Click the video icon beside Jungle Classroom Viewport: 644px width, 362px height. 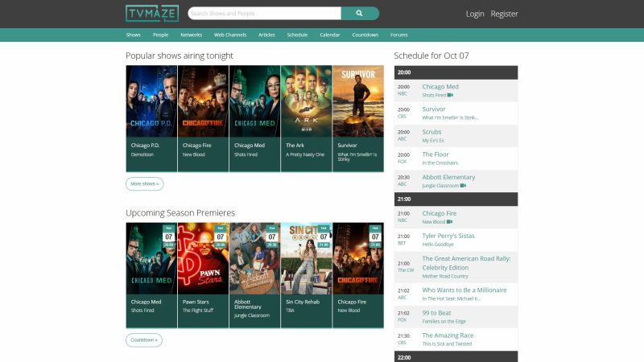463,186
